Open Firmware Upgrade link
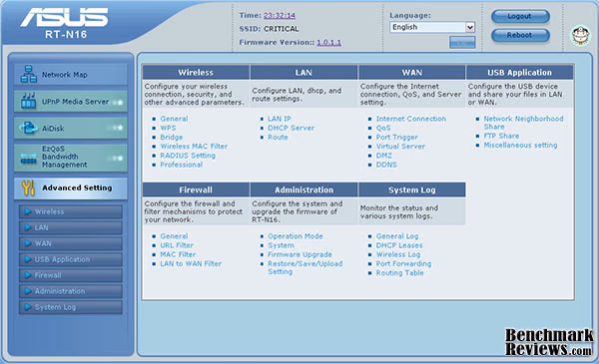599x364 pixels. 299,254
